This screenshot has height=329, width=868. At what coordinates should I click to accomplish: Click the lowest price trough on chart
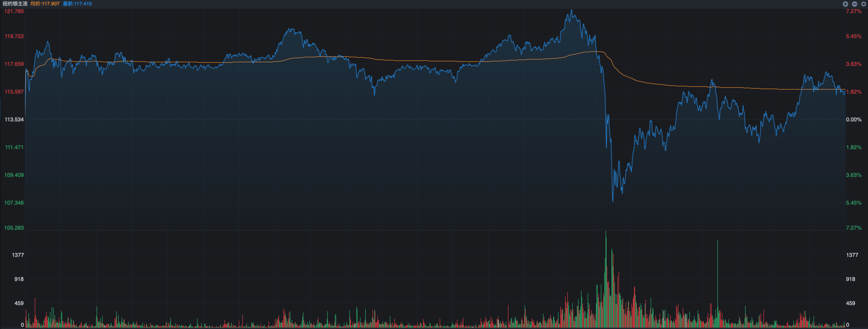coord(613,201)
